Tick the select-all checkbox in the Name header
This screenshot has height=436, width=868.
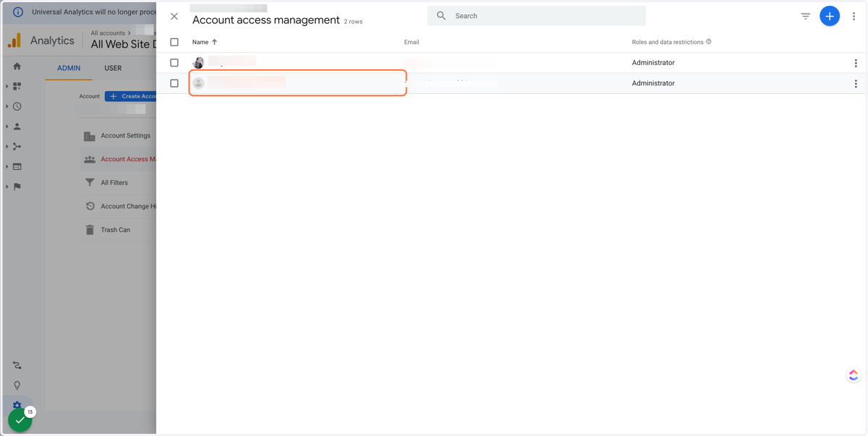point(174,42)
